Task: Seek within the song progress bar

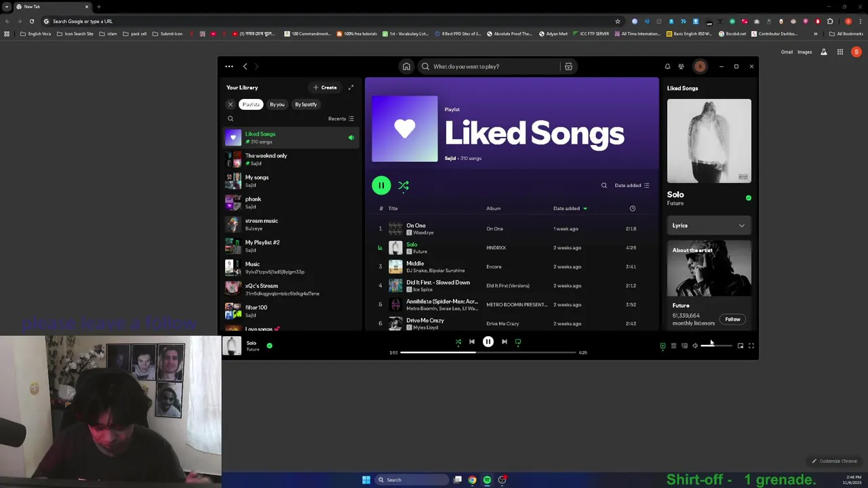Action: tap(488, 352)
